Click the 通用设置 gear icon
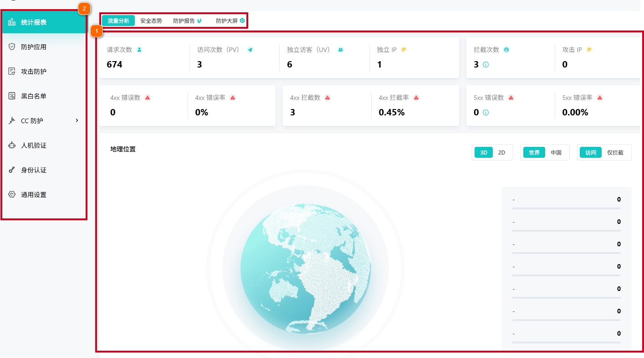The height and width of the screenshot is (358, 644). (12, 195)
